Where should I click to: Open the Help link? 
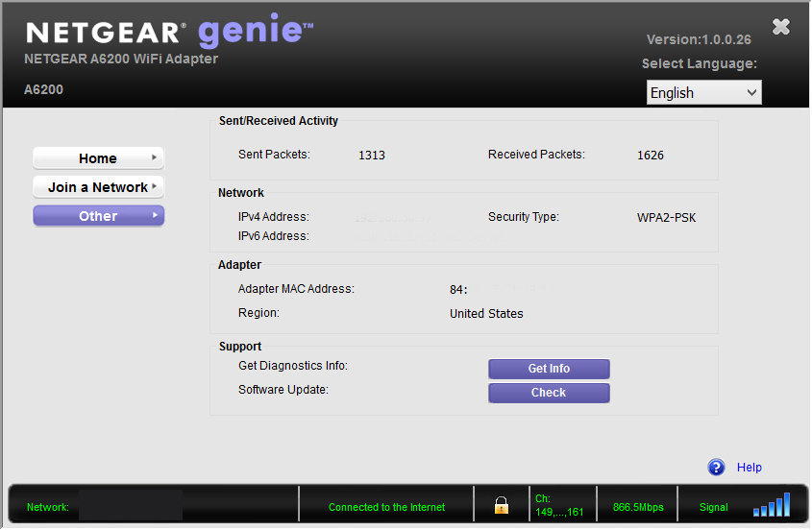click(749, 468)
